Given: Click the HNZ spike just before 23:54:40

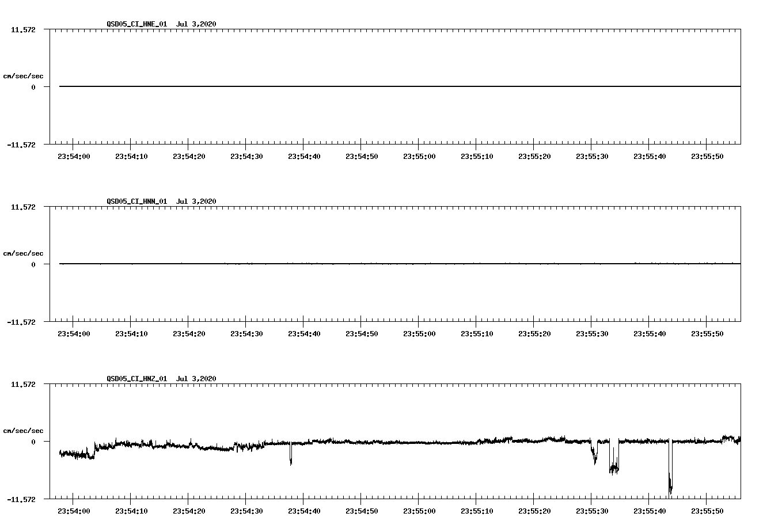Looking at the screenshot, I should [x=291, y=453].
